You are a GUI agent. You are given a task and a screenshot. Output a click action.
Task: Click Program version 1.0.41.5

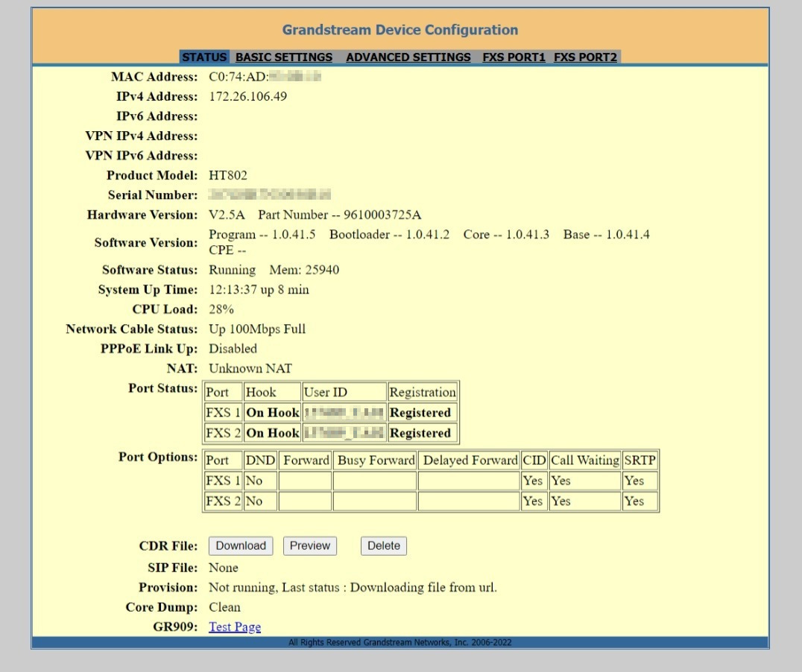point(262,234)
